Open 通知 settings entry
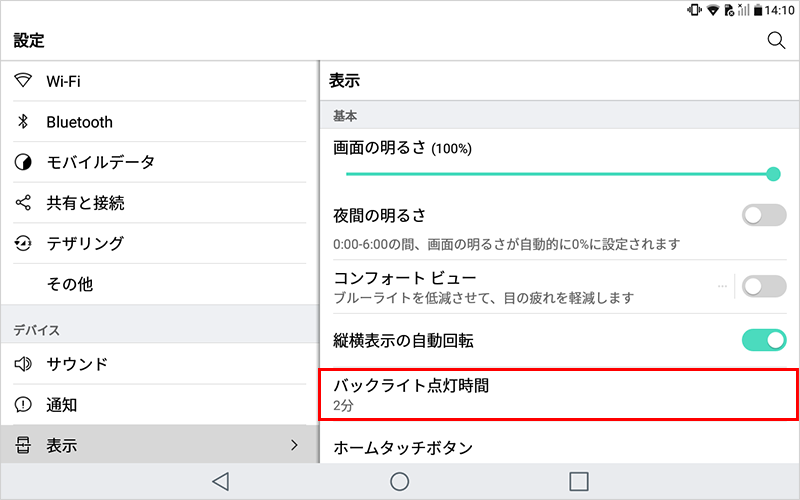The image size is (800, 500). click(160, 405)
